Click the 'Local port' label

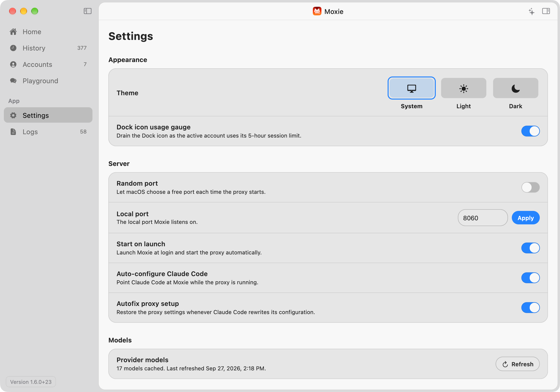[132, 214]
